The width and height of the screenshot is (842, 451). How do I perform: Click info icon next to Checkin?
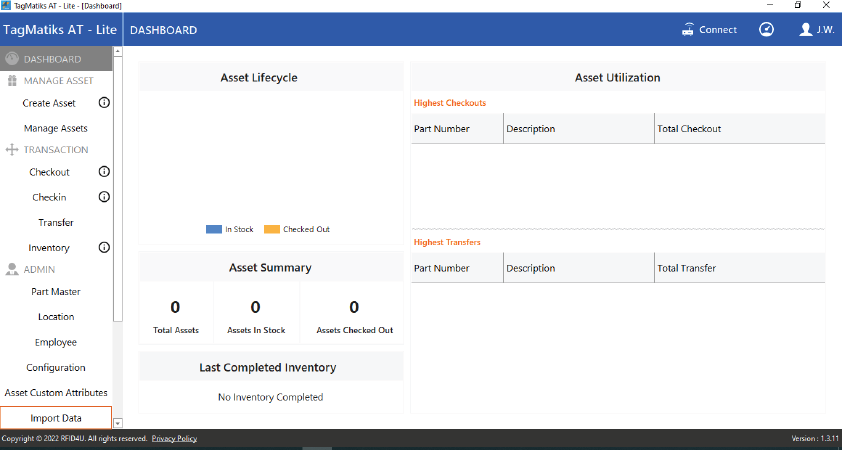coord(104,197)
